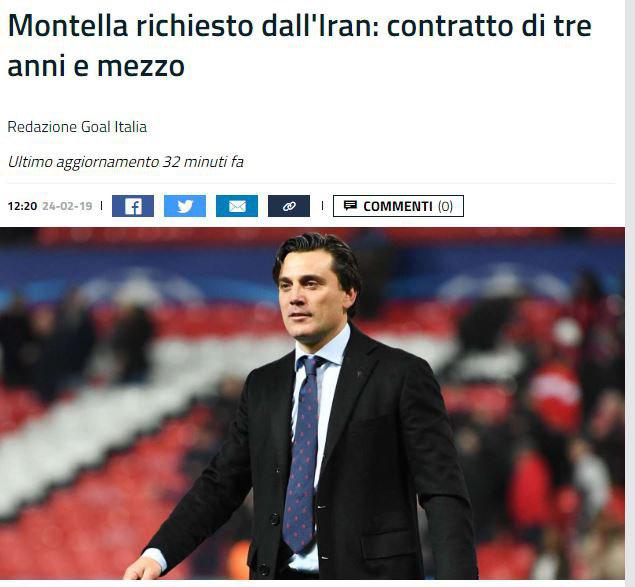This screenshot has width=635, height=587.
Task: Copy the article link with chain icon
Action: [x=289, y=206]
